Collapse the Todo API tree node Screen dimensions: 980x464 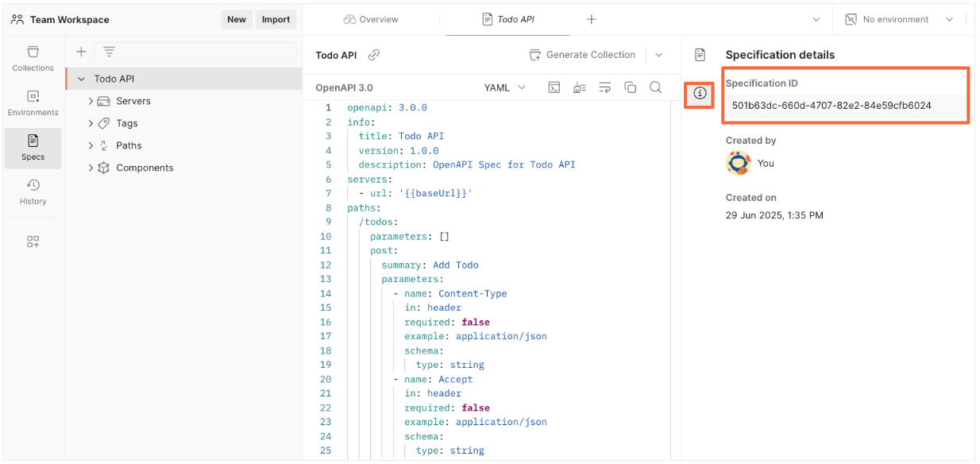[x=81, y=79]
